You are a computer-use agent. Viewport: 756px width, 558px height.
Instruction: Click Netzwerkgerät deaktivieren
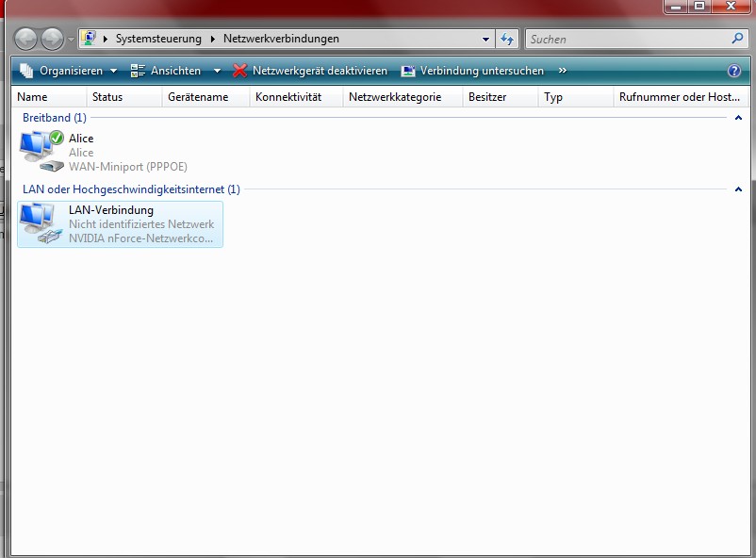(310, 71)
